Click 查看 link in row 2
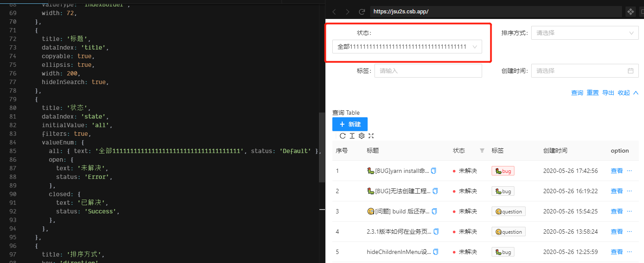Screen dimensions: 644x263 (617, 191)
